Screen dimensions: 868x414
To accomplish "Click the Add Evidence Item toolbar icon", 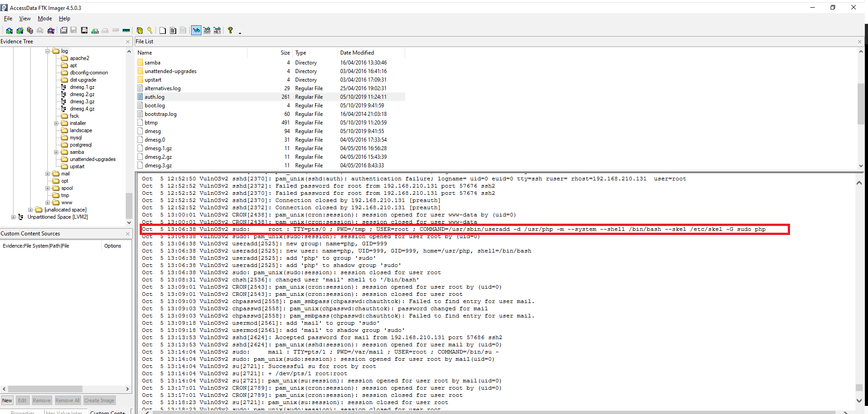I will 9,31.
